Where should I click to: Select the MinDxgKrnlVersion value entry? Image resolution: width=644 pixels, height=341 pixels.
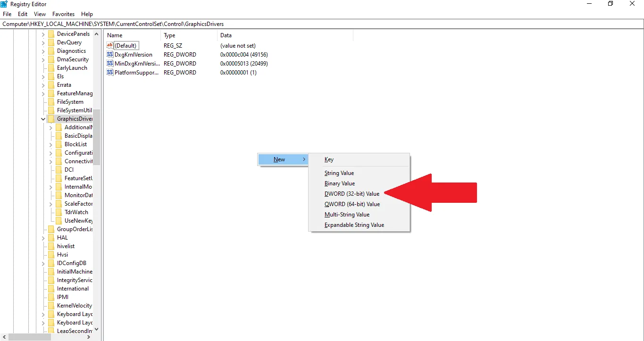tap(135, 63)
